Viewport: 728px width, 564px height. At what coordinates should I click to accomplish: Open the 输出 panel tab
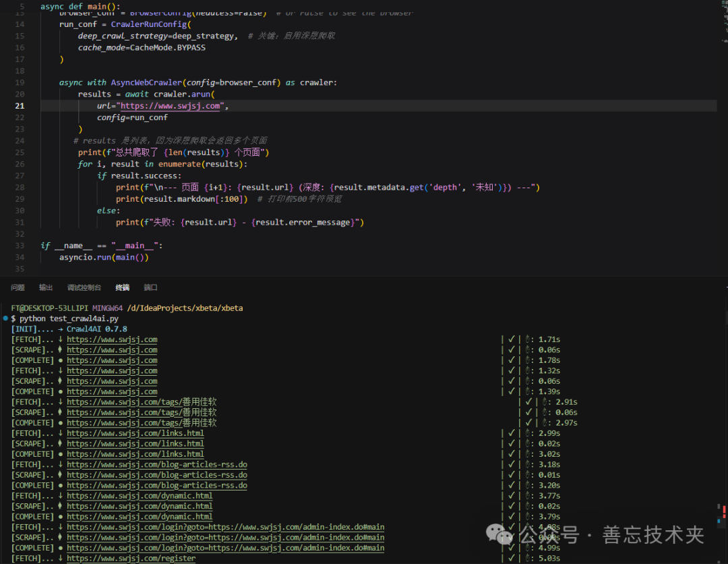point(46,287)
